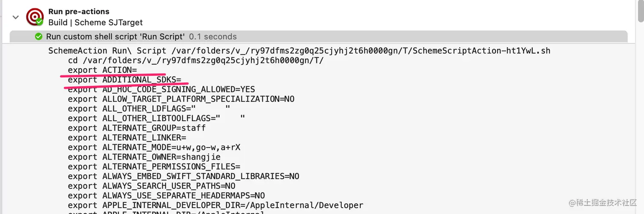Select the ALTERNATE_OWNER=shangjie line
This screenshot has width=644, height=214.
(144, 157)
